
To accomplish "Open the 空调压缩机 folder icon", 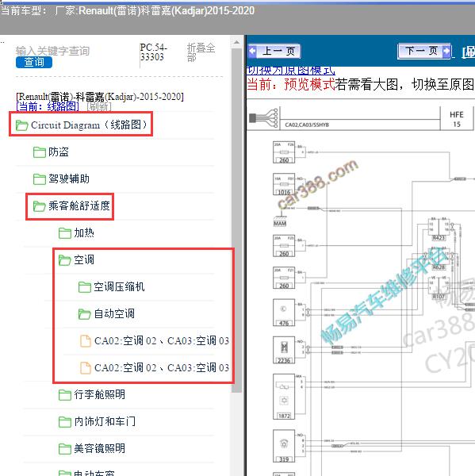I will coord(85,287).
